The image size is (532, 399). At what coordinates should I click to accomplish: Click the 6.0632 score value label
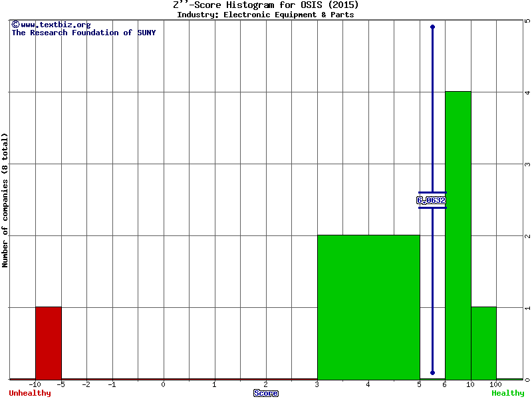coord(431,200)
